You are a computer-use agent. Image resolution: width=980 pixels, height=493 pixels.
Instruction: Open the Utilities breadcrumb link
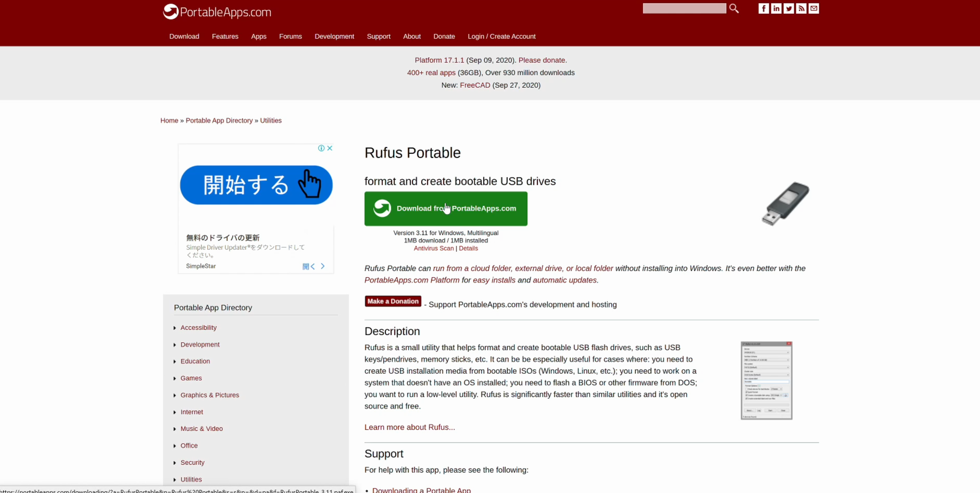tap(271, 120)
